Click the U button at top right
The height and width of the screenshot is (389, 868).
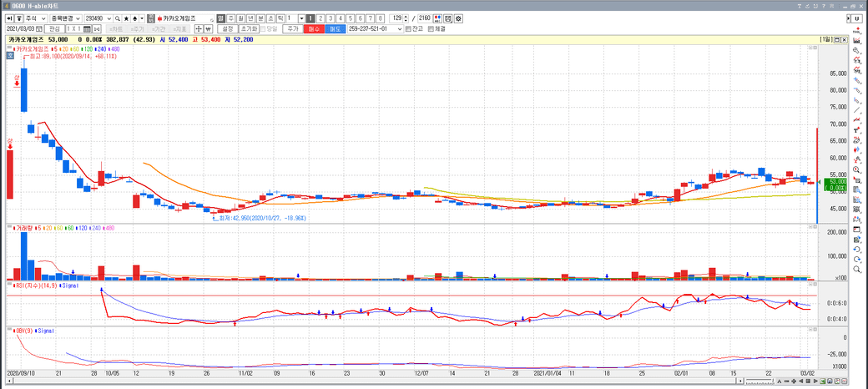click(x=857, y=18)
